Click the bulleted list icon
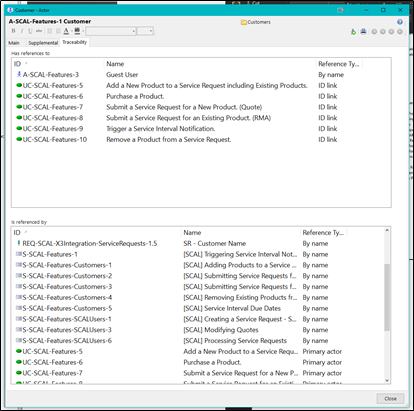This screenshot has width=414, height=411. pyautogui.click(x=49, y=31)
